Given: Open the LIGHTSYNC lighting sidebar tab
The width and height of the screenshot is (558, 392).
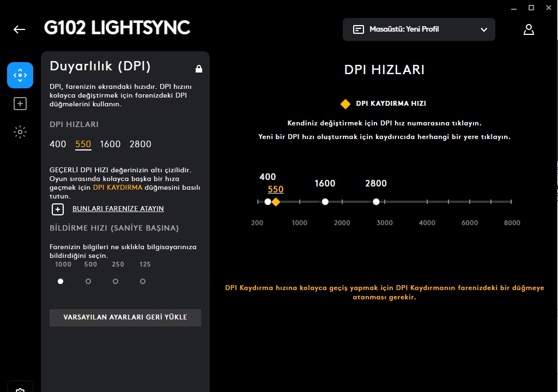Looking at the screenshot, I should point(20,132).
